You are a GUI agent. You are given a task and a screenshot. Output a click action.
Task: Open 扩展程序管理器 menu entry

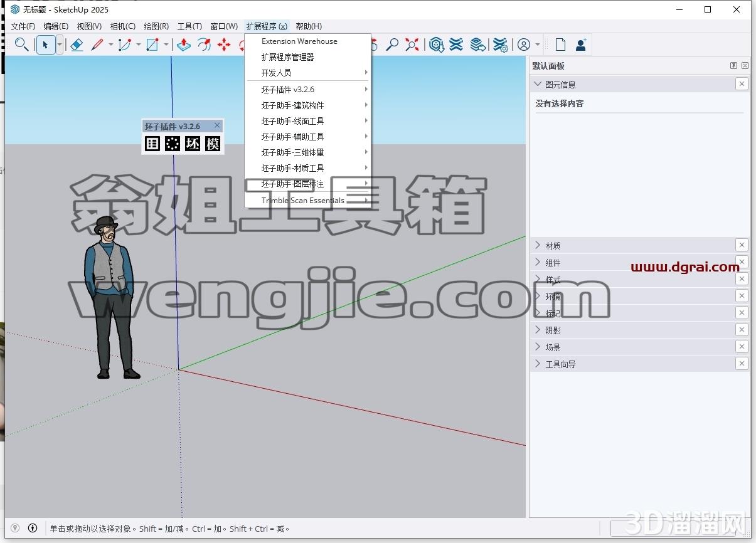308,57
